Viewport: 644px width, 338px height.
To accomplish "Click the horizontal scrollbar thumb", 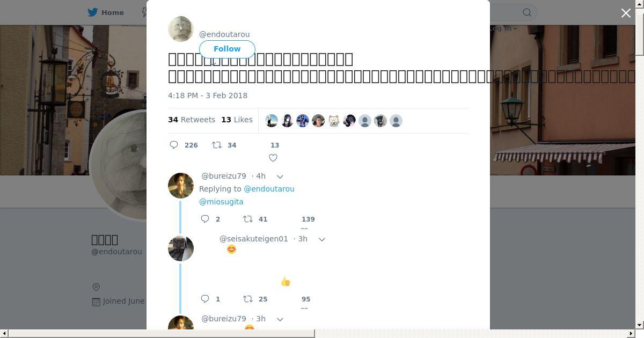I will coord(162,334).
